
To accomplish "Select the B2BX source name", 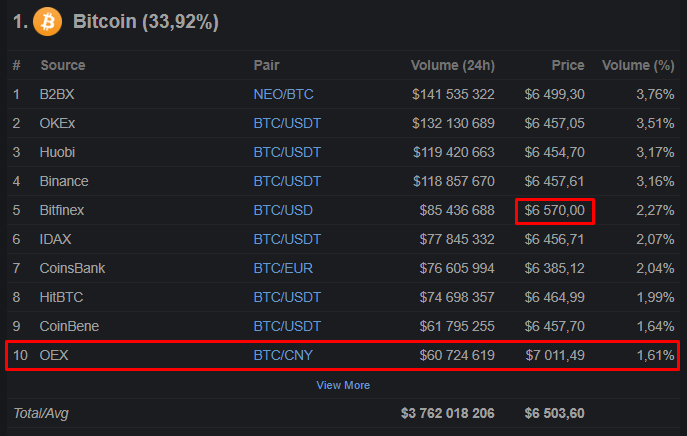I will click(58, 94).
